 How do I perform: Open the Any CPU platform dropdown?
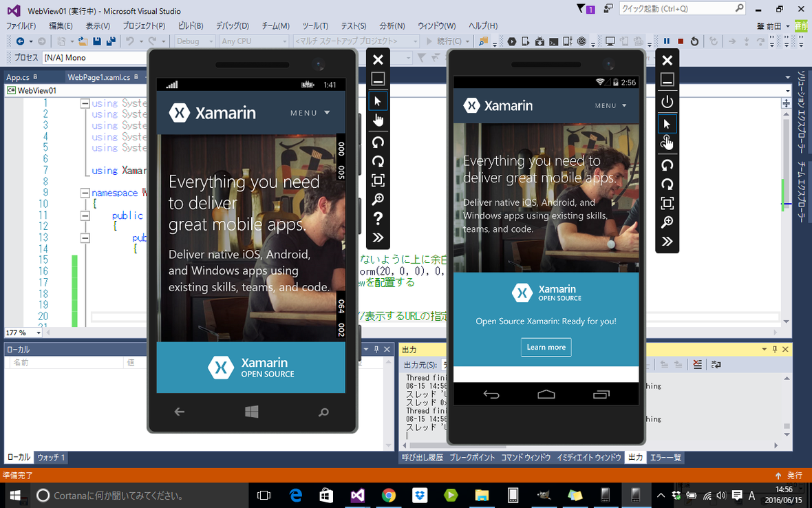(x=284, y=41)
